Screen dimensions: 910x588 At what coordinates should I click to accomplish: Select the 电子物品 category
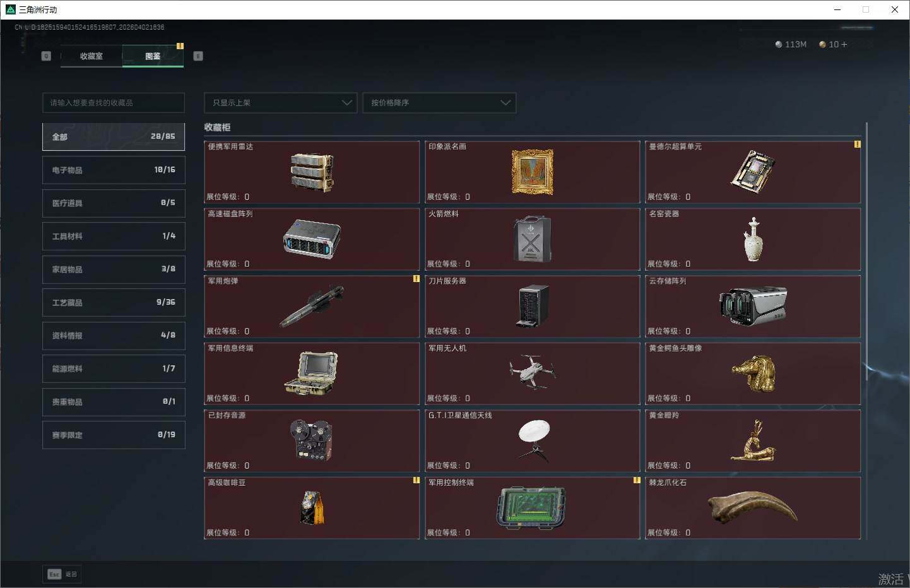(114, 170)
